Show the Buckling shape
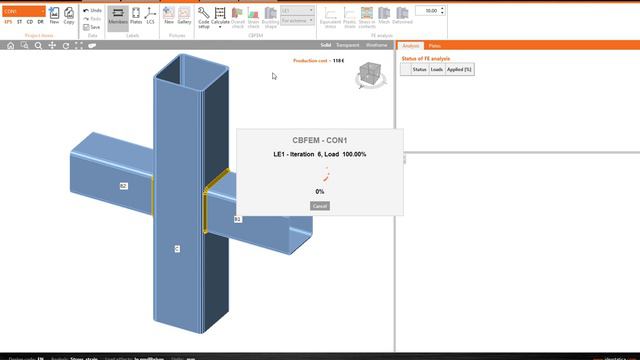Viewport: 640px width, 360px height. [270, 18]
